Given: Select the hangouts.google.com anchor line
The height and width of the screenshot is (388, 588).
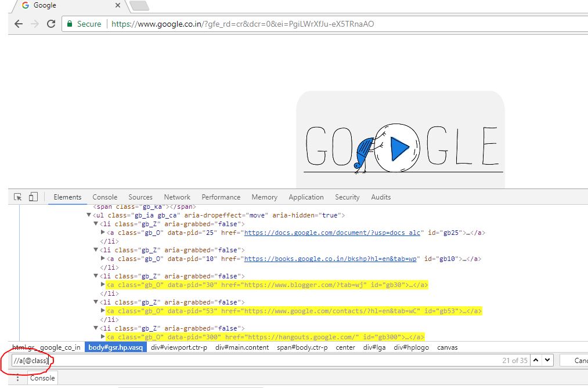Looking at the screenshot, I should 265,337.
